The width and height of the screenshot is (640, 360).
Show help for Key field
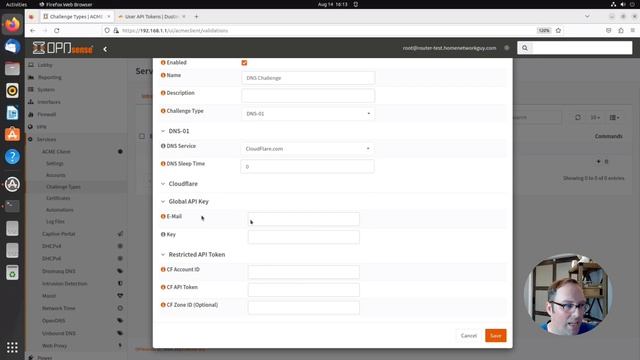pyautogui.click(x=163, y=234)
